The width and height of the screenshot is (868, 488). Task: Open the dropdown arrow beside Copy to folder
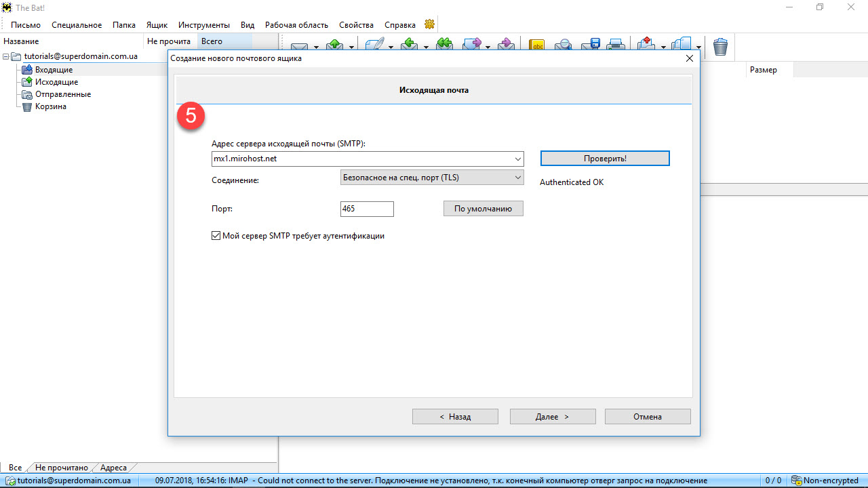[698, 47]
